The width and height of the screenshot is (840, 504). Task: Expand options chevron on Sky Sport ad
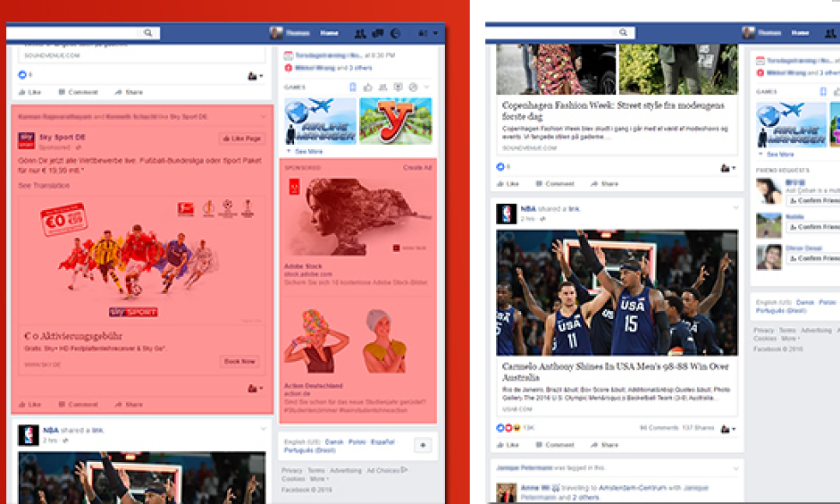[263, 117]
